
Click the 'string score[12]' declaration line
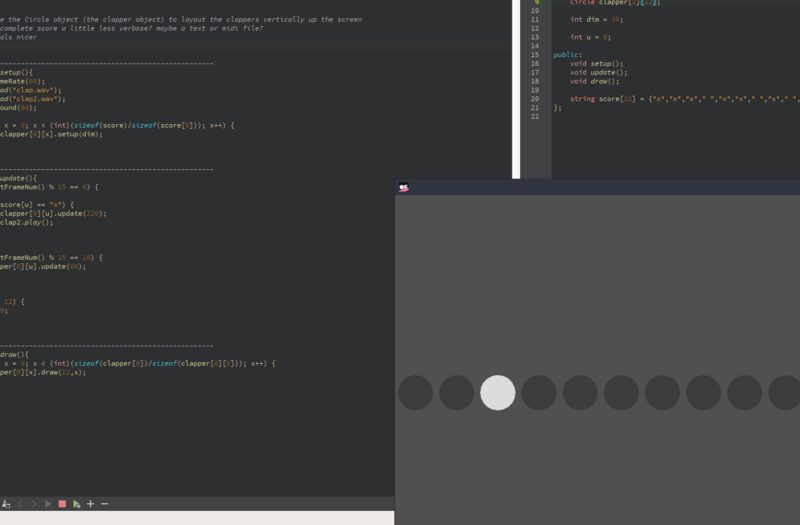685,99
